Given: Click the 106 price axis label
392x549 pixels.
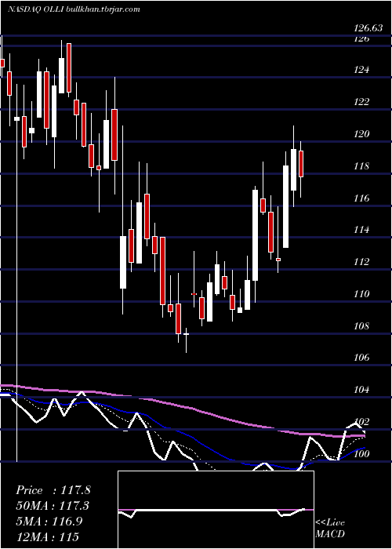Looking at the screenshot, I should pyautogui.click(x=361, y=358).
